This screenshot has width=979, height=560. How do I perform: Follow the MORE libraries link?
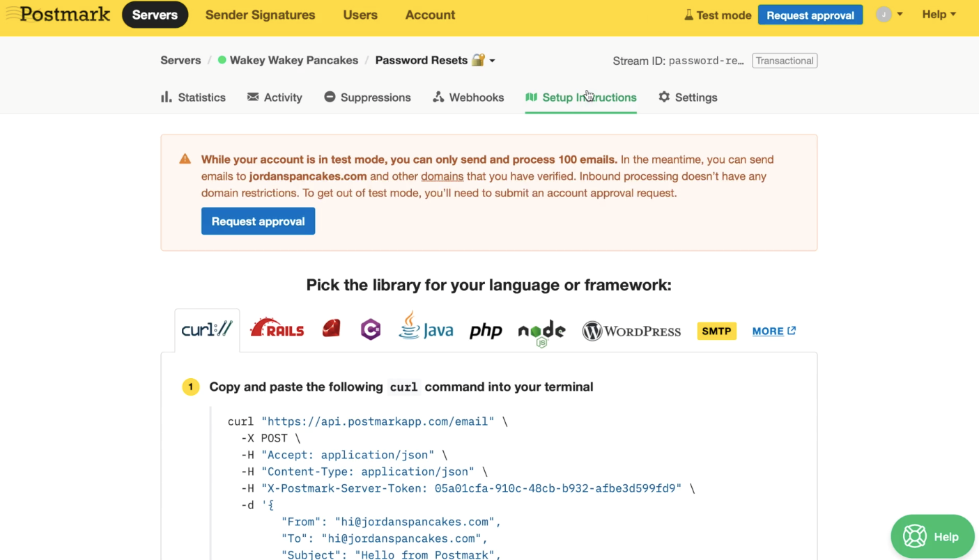[x=774, y=331]
